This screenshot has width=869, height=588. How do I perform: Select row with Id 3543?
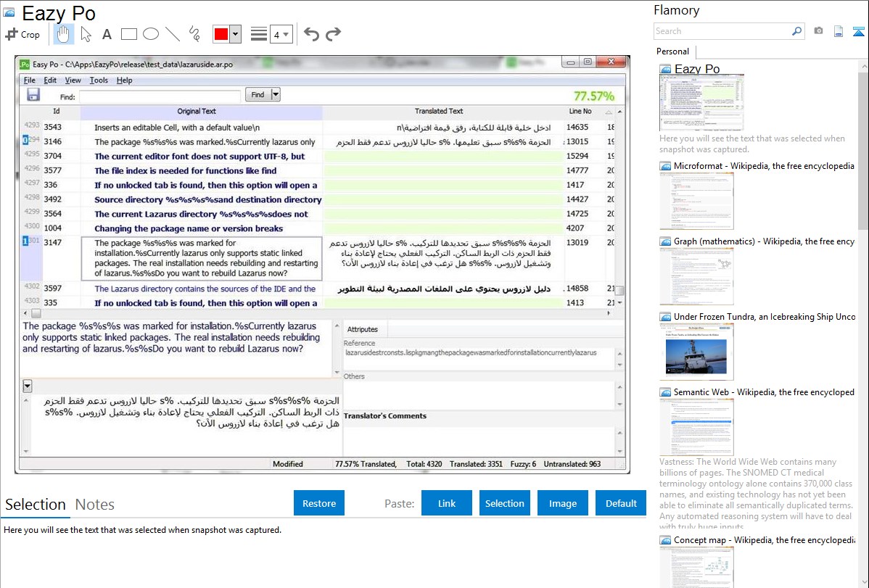tap(318, 128)
